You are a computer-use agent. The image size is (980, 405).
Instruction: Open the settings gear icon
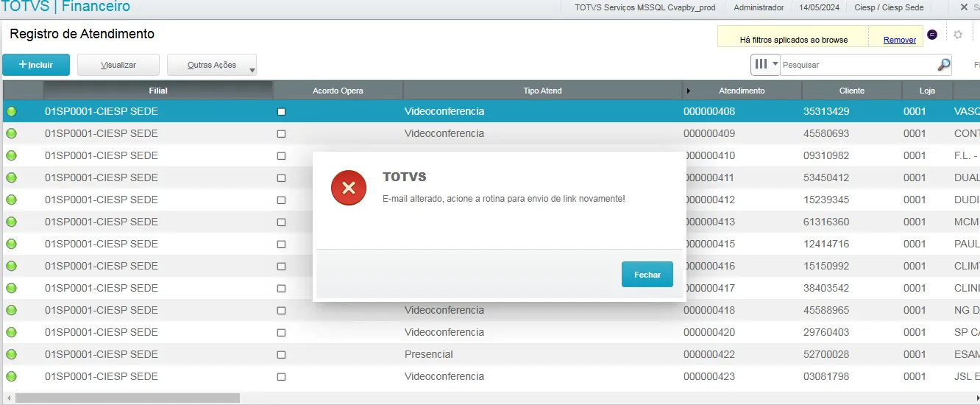click(x=957, y=35)
